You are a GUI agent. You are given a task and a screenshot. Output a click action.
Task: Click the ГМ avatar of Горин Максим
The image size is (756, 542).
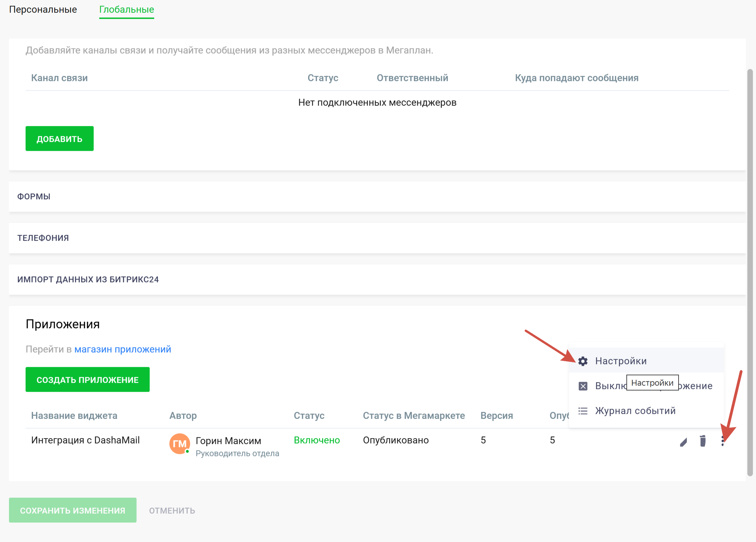179,443
